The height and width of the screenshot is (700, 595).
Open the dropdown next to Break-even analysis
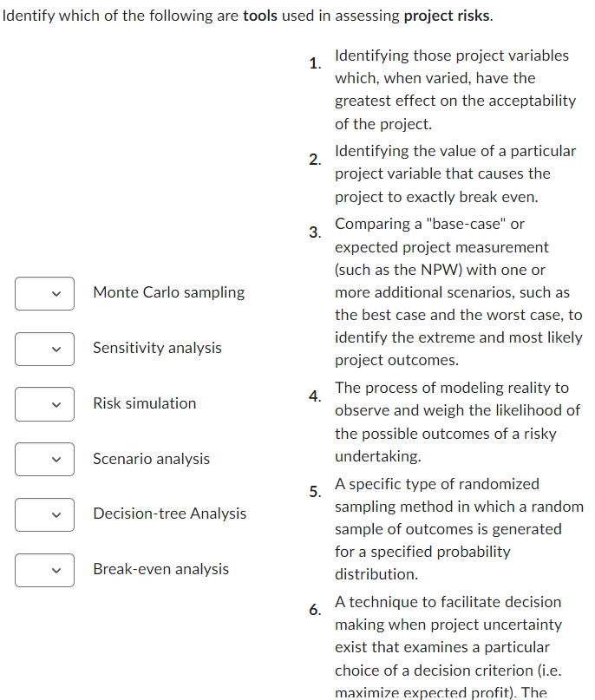pyautogui.click(x=44, y=570)
